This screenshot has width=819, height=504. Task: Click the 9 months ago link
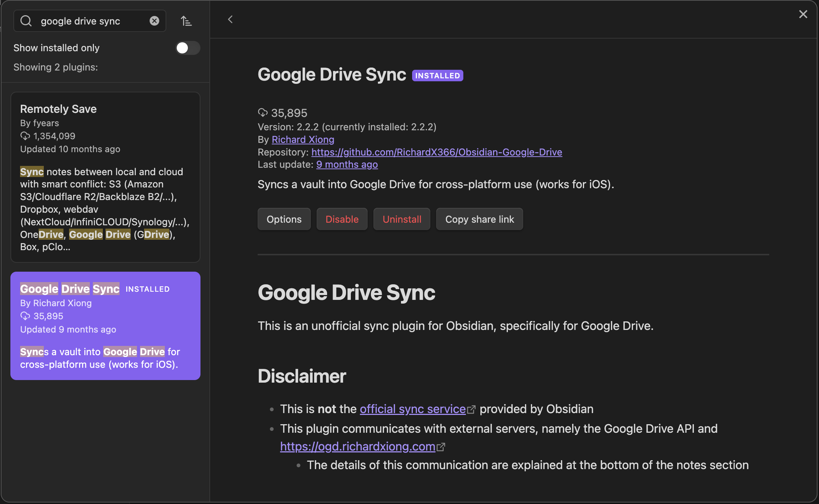(347, 164)
